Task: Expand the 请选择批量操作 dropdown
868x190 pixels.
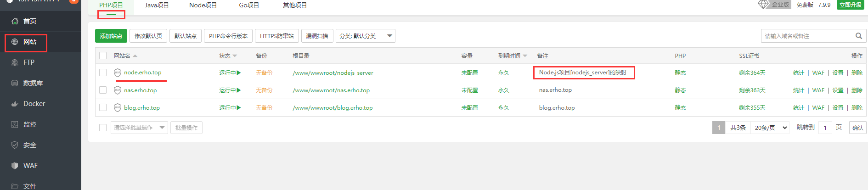Action: tap(139, 128)
